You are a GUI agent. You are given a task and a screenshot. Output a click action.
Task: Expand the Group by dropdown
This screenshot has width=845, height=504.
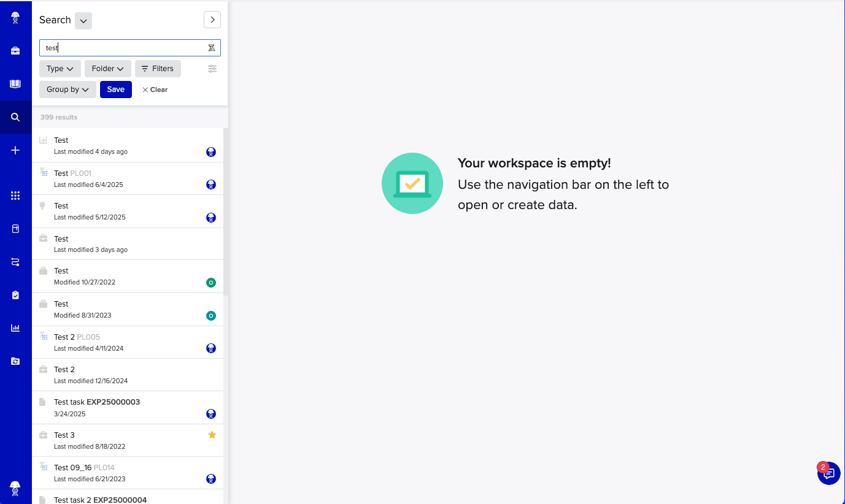click(68, 90)
